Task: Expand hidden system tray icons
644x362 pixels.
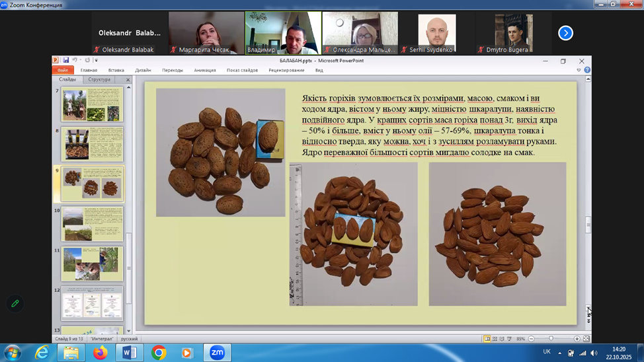Action: click(x=559, y=353)
